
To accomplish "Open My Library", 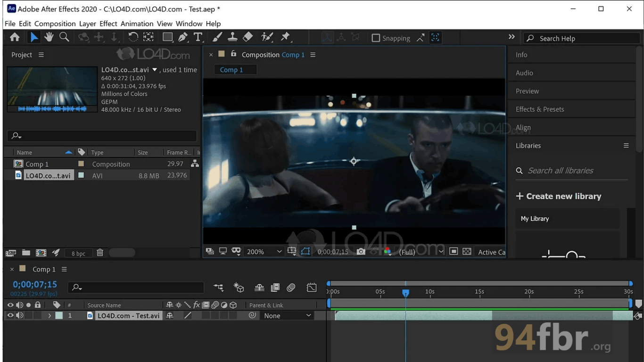I will 568,218.
